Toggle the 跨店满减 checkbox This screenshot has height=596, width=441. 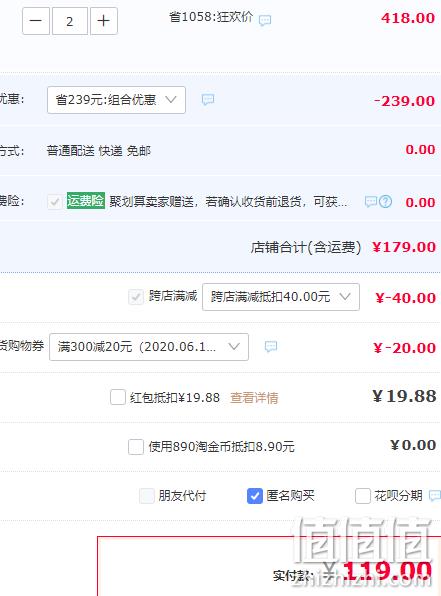coord(136,297)
